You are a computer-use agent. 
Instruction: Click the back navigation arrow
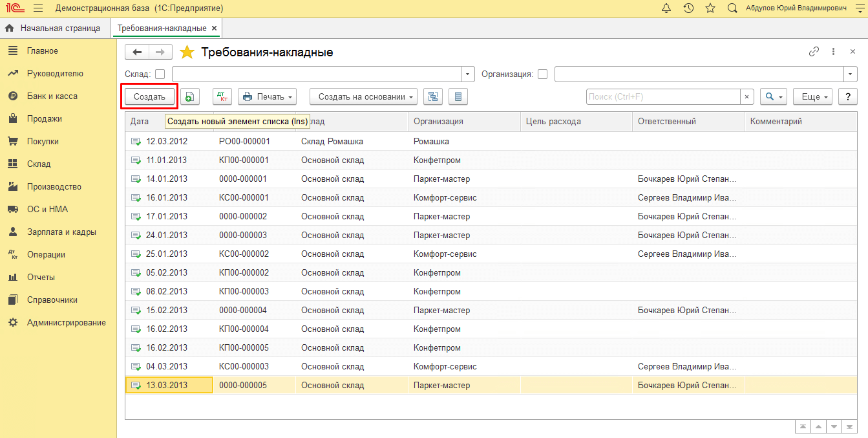pos(137,52)
